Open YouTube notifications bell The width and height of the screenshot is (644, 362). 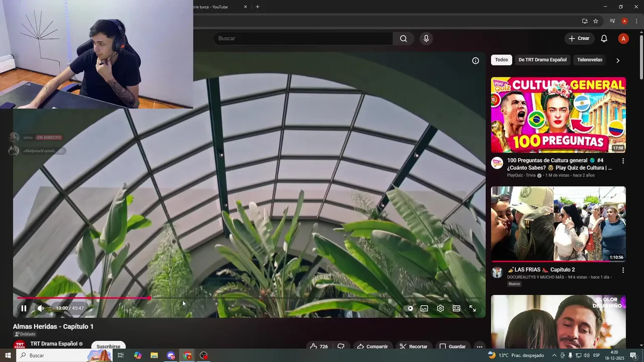click(604, 39)
